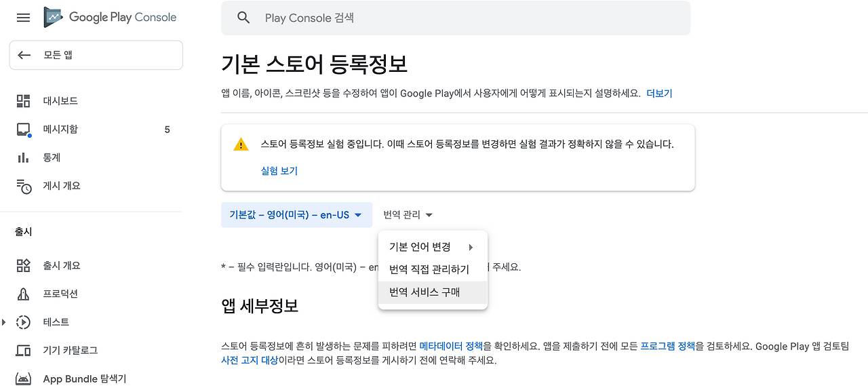Select 번역 서비스 구매 menu item
This screenshot has width=868, height=388.
pos(433,292)
